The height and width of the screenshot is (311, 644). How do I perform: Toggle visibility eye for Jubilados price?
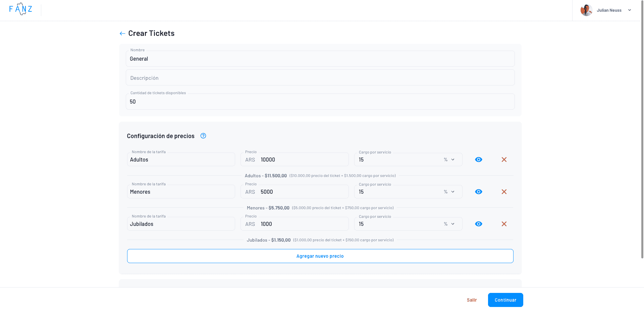[x=479, y=224]
